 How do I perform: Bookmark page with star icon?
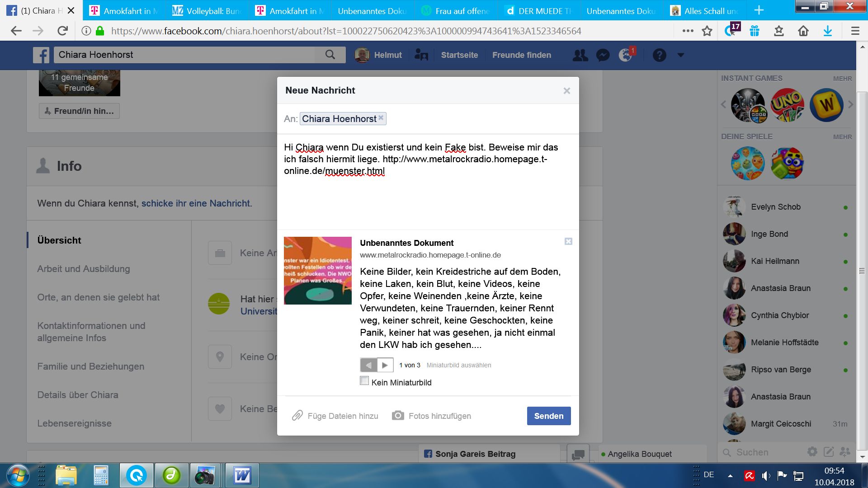pyautogui.click(x=707, y=31)
